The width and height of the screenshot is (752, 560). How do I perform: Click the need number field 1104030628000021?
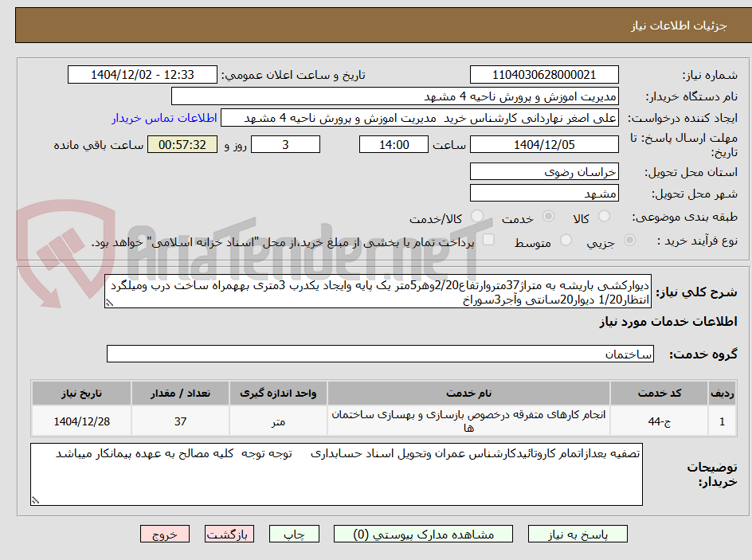pyautogui.click(x=544, y=75)
